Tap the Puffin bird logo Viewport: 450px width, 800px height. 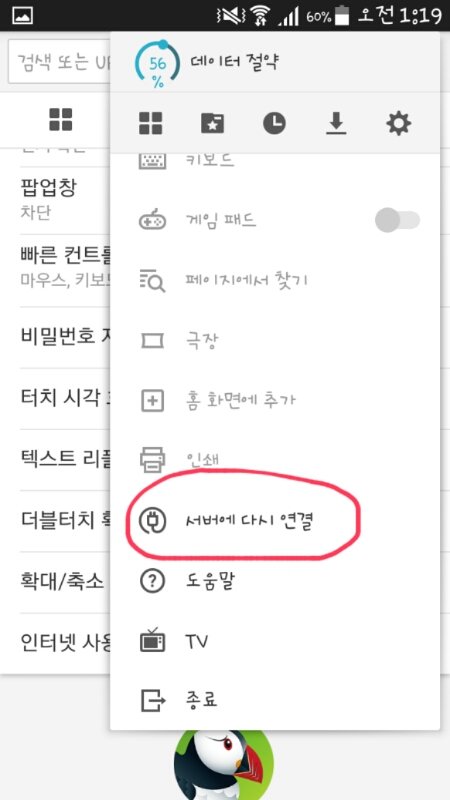pos(223,764)
